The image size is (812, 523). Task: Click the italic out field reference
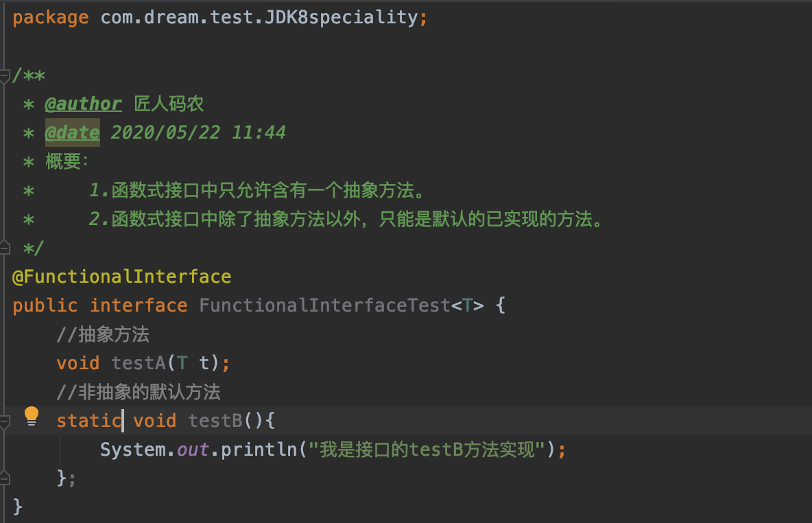(x=193, y=450)
